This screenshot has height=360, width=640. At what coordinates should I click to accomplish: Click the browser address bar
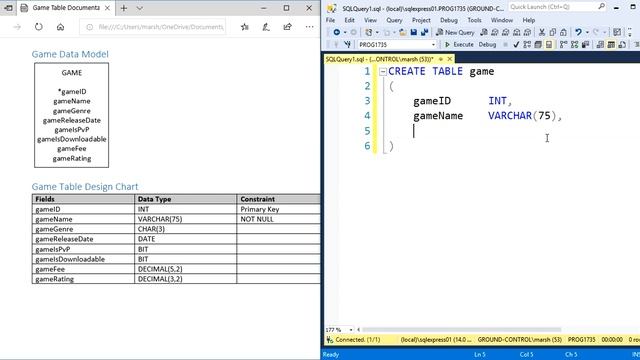pos(153,27)
